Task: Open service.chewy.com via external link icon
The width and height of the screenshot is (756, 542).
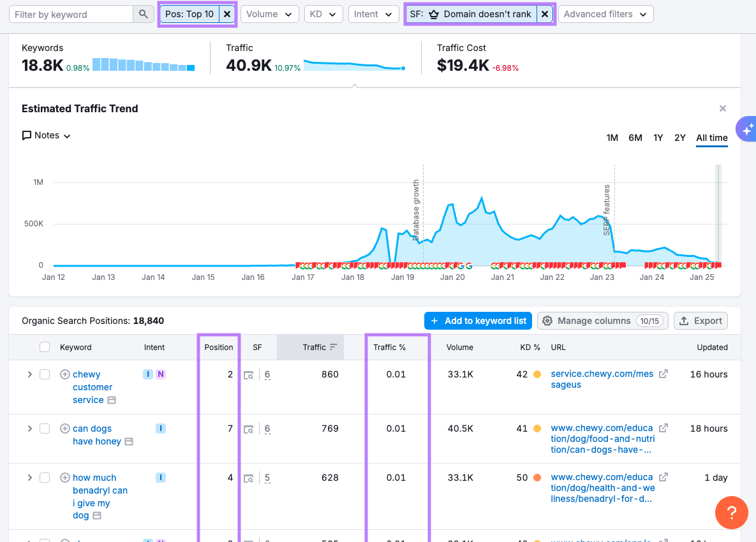Action: pyautogui.click(x=663, y=374)
